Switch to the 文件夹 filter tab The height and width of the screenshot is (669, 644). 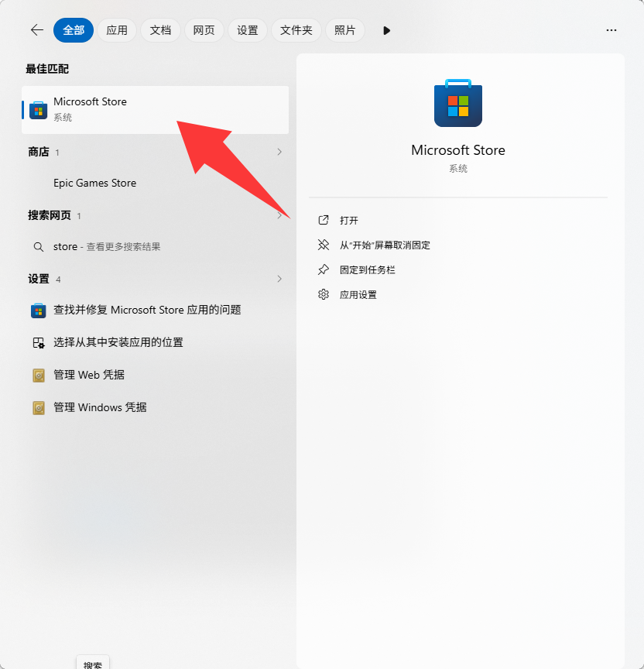tap(296, 30)
